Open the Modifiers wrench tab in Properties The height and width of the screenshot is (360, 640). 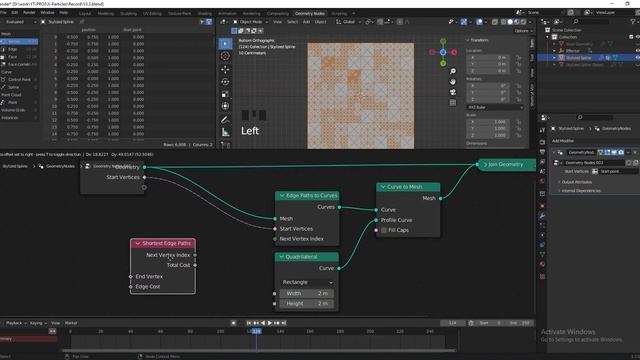pyautogui.click(x=542, y=215)
